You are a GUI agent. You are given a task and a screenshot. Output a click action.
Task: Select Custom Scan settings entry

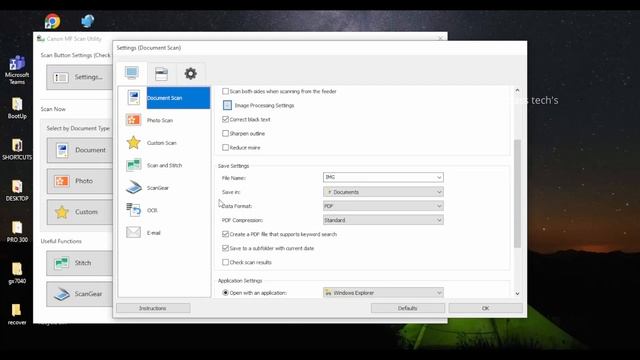click(162, 143)
